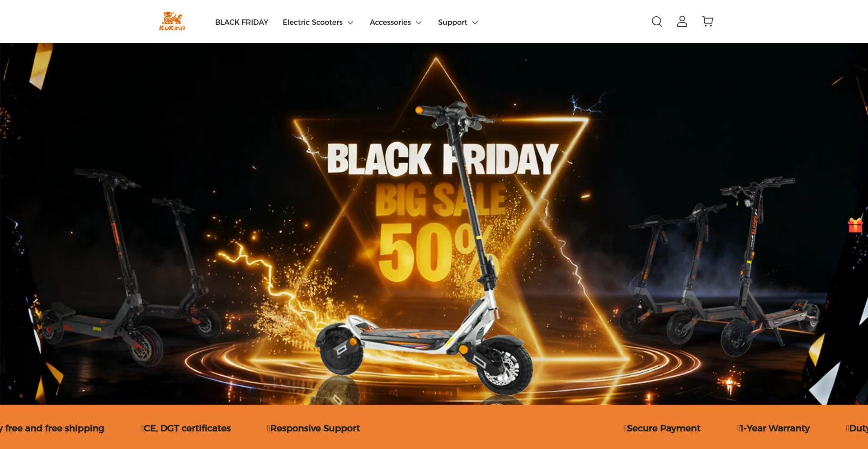Go to the BLACK FRIDAY menu item
868x449 pixels.
click(x=241, y=22)
